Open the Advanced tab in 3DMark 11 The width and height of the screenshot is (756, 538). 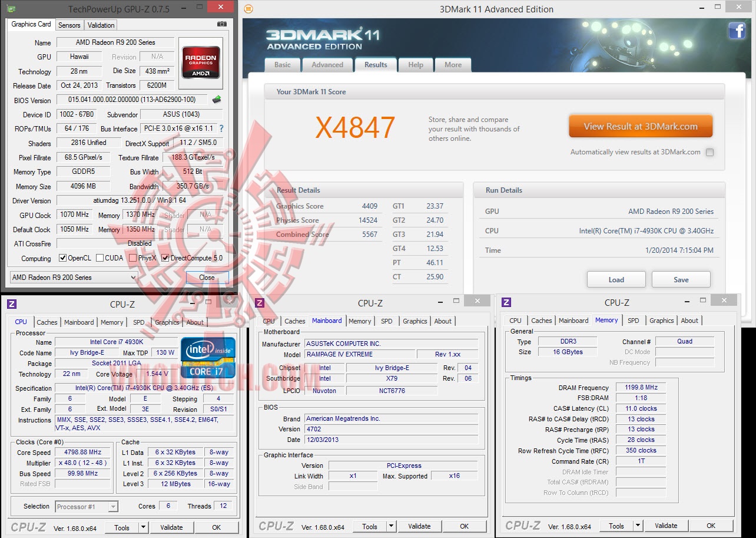click(x=327, y=65)
